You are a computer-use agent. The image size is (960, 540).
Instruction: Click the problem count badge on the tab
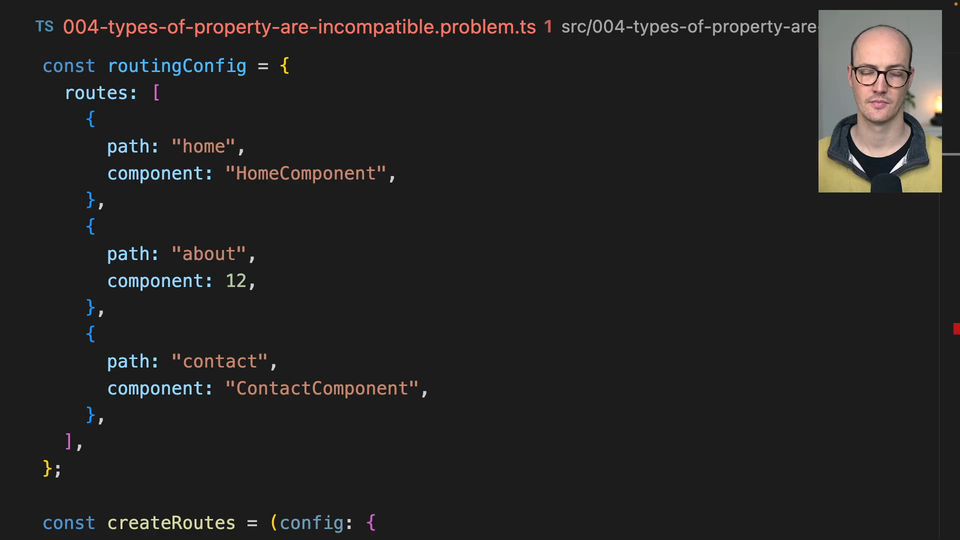[x=548, y=27]
